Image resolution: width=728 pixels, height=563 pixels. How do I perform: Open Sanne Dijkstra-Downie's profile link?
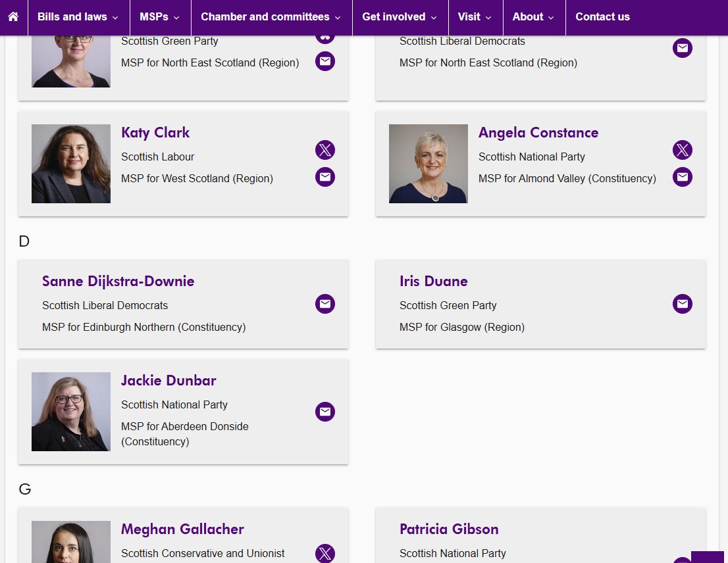[x=118, y=281]
